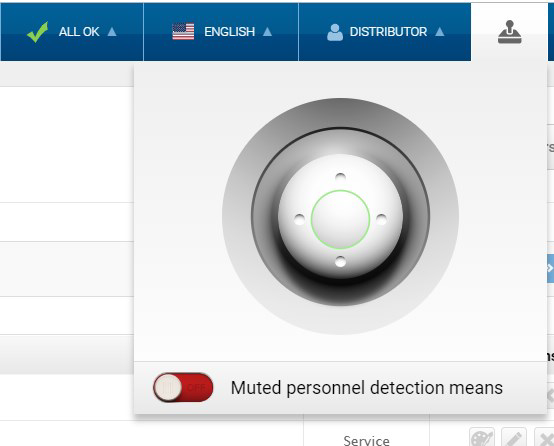This screenshot has height=446, width=554.
Task: Click the joystick's left direction dot
Action: point(299,219)
